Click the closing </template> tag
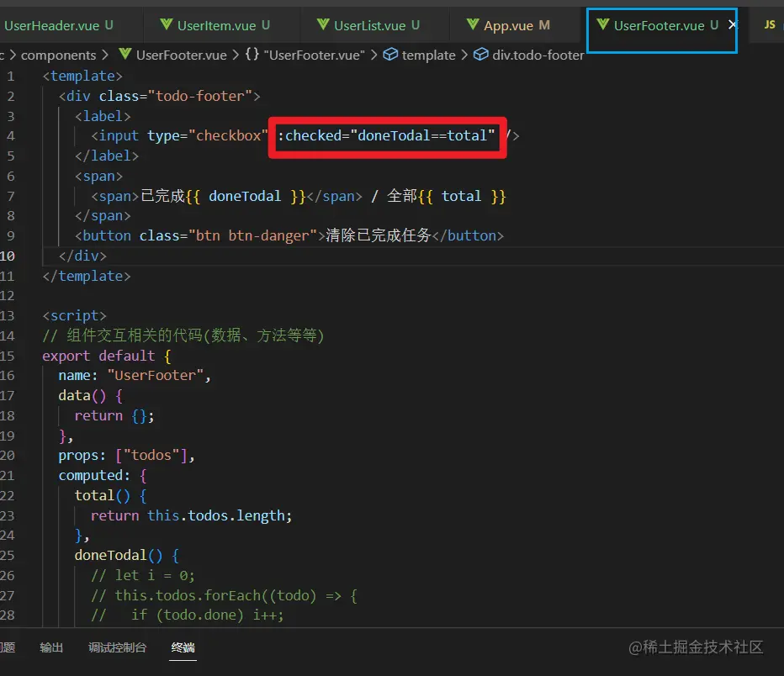The image size is (784, 676). point(87,276)
